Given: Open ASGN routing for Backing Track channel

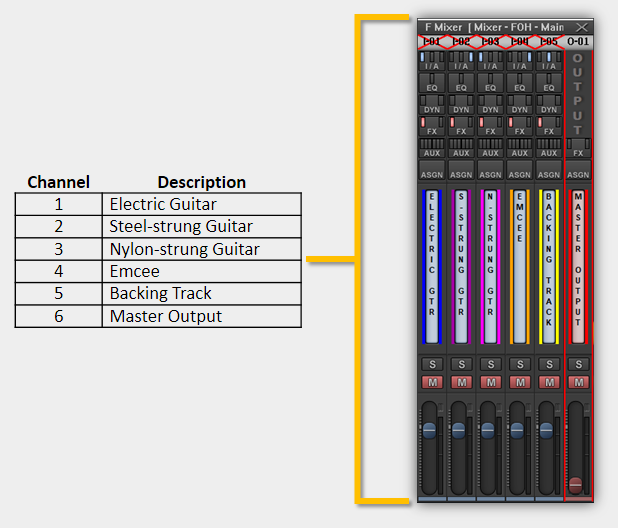Looking at the screenshot, I should (548, 174).
